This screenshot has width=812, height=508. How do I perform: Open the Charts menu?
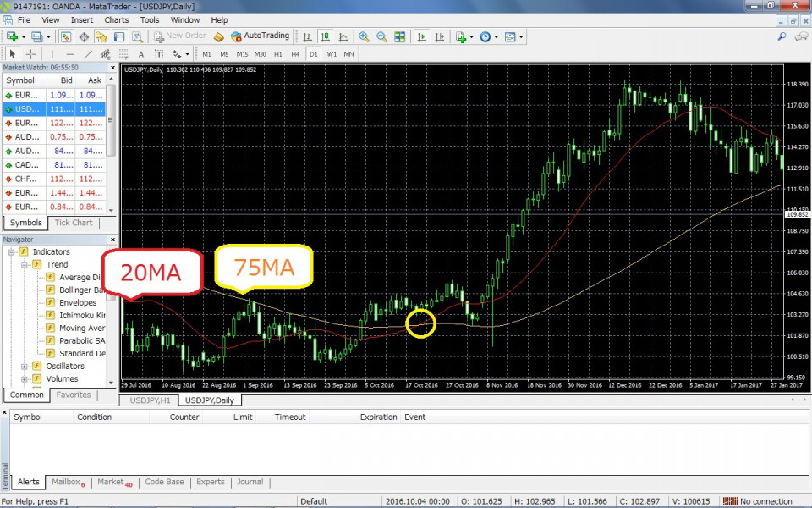pos(117,19)
